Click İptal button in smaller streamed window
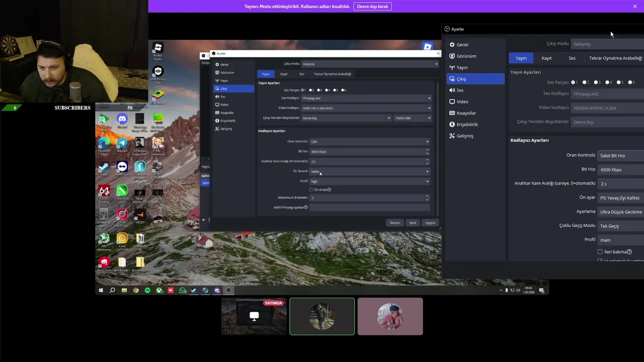 pos(413,223)
